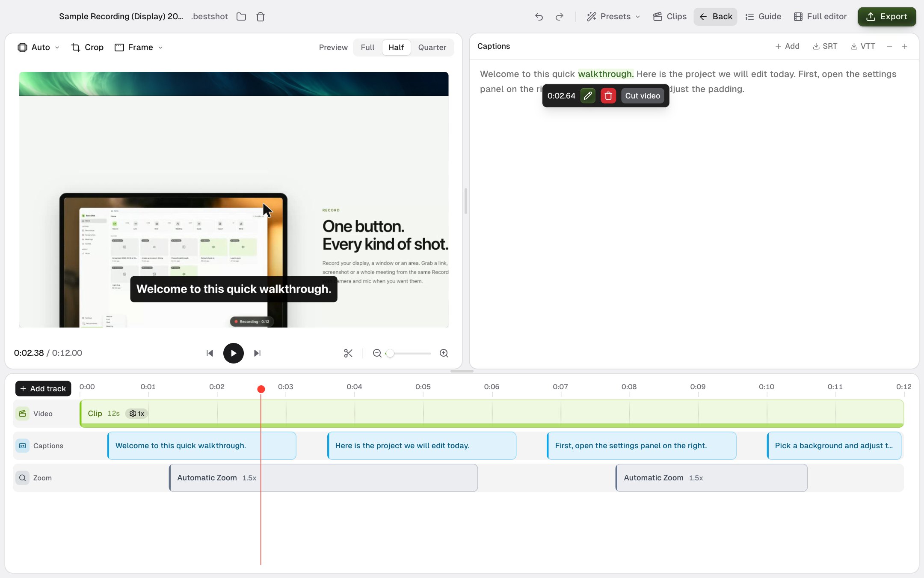924x578 pixels.
Task: Play the video
Action: tap(233, 353)
